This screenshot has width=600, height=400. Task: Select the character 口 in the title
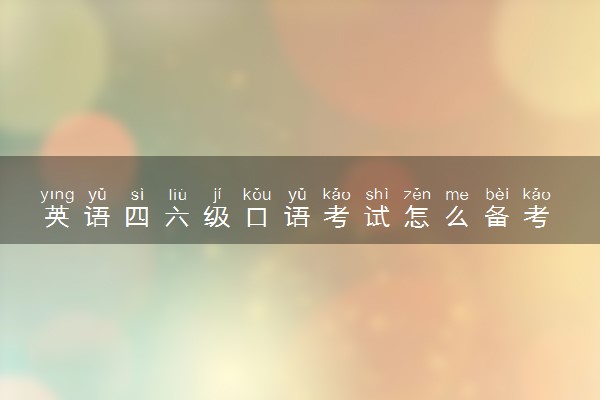[x=257, y=217]
